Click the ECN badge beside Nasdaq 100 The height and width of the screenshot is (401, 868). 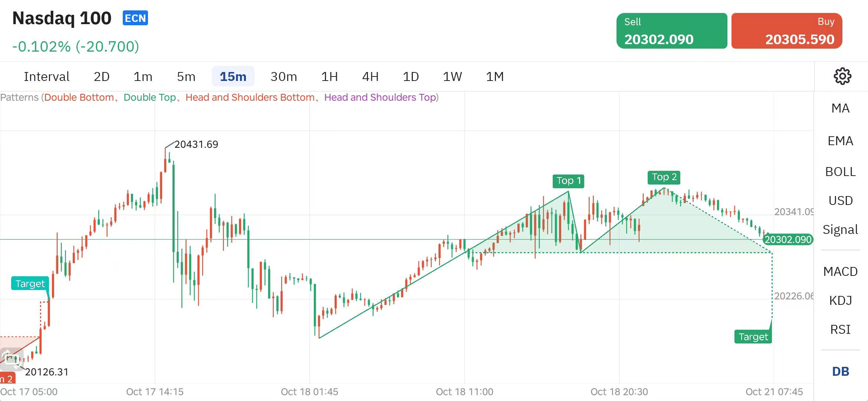[x=135, y=18]
